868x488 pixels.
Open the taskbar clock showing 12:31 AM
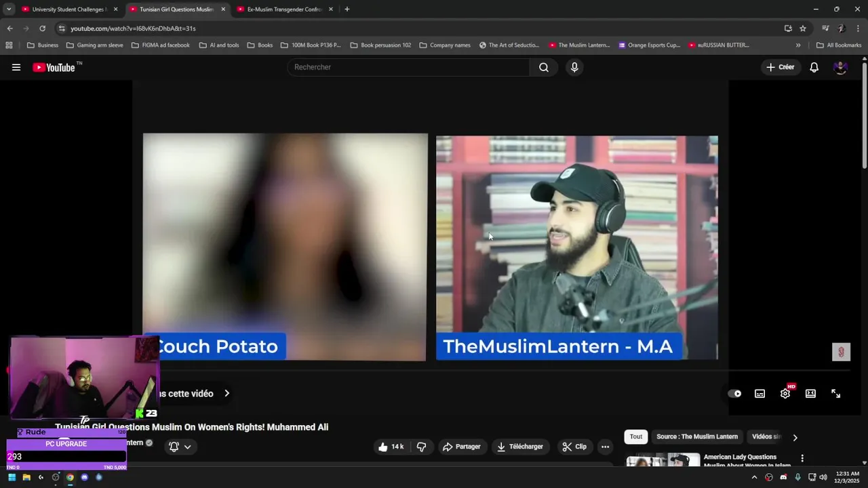point(848,477)
